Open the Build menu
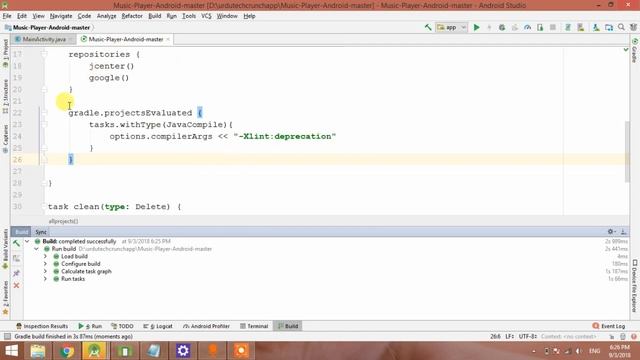This screenshot has height=360, width=640. click(x=155, y=16)
